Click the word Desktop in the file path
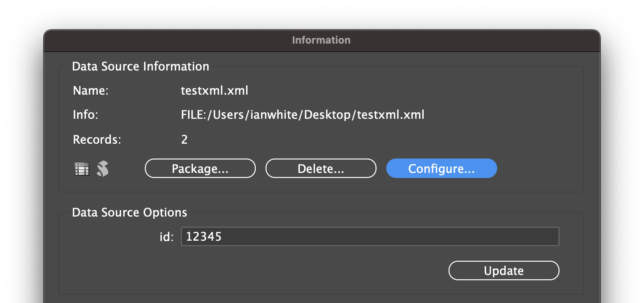644x303 pixels. point(327,115)
